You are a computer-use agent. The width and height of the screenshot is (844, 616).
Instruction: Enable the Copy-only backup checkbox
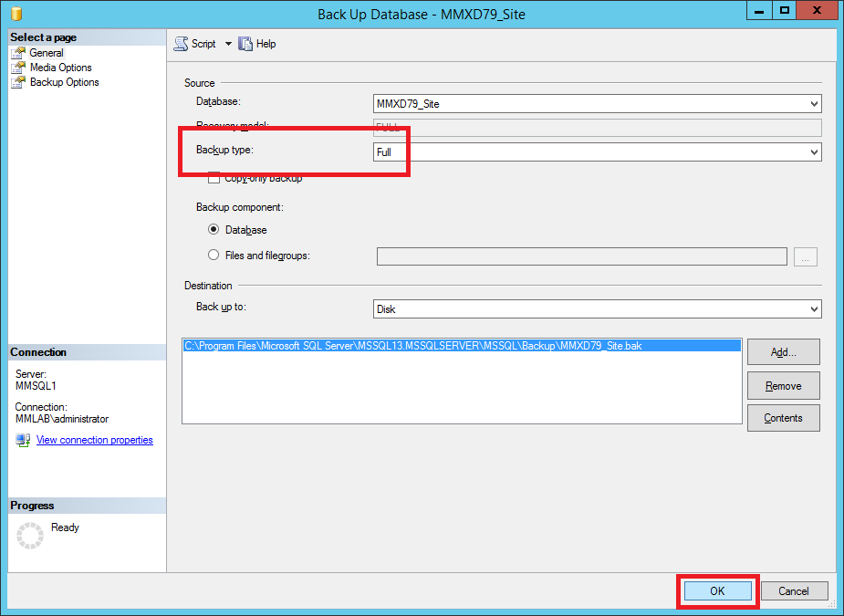(x=214, y=178)
